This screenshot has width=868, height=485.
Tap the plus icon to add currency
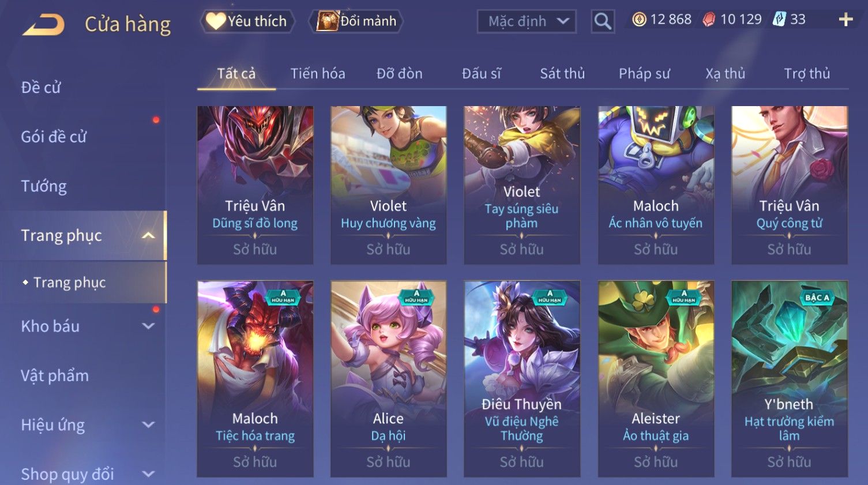click(846, 20)
